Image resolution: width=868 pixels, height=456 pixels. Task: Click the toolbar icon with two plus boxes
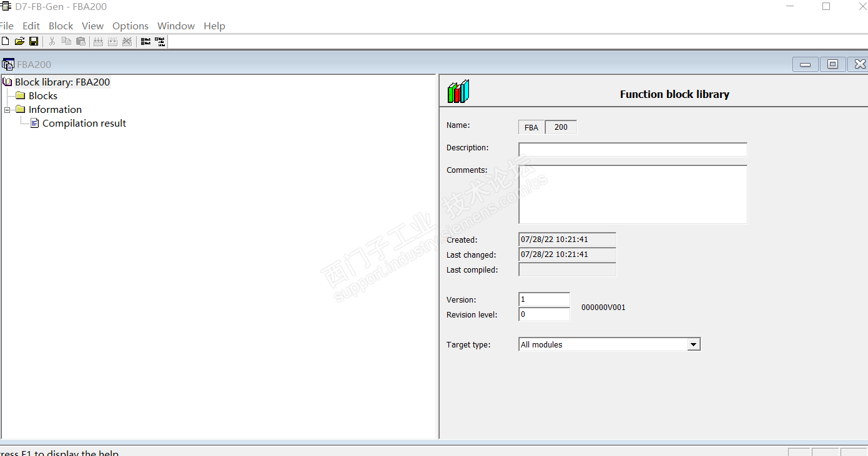pyautogui.click(x=145, y=41)
